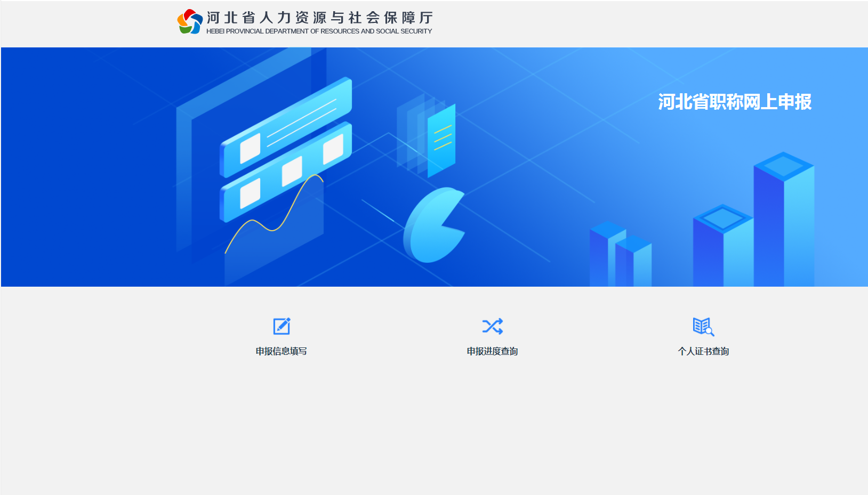Click the 河北省人力资源与社会保障厅 header title
The image size is (868, 495).
point(319,18)
